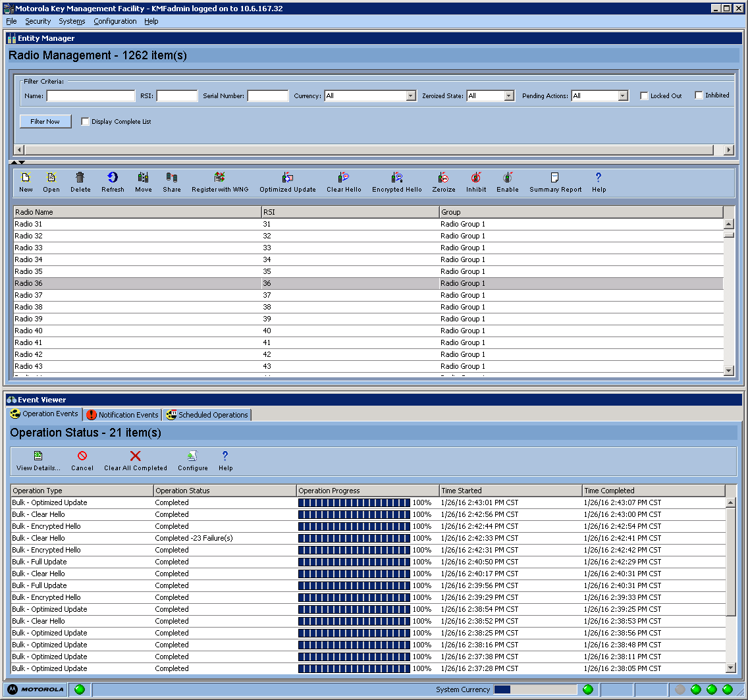
Task: Select the 'Completed -23 Failure(s)' operation
Action: pos(368,538)
